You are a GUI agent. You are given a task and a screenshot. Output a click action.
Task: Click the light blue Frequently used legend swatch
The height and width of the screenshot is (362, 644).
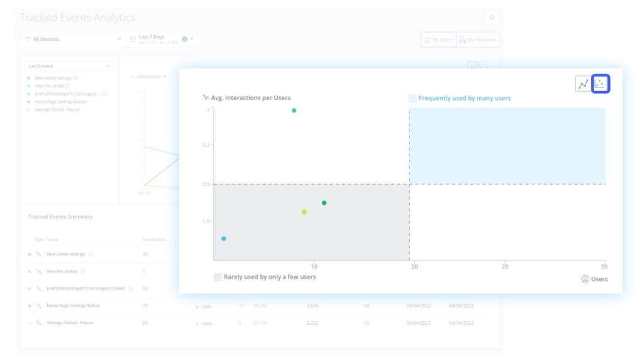pos(413,98)
